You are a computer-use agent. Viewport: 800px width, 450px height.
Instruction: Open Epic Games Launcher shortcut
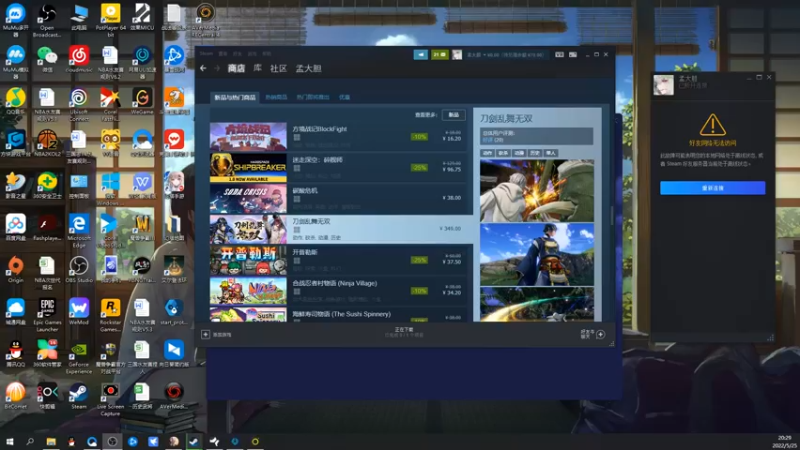[x=47, y=315]
